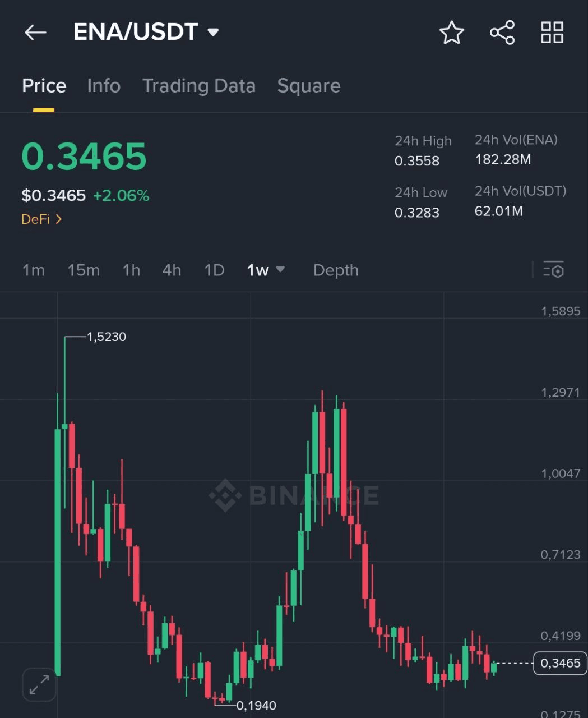Tap the current price tag 0,3465 on axis

coord(561,663)
